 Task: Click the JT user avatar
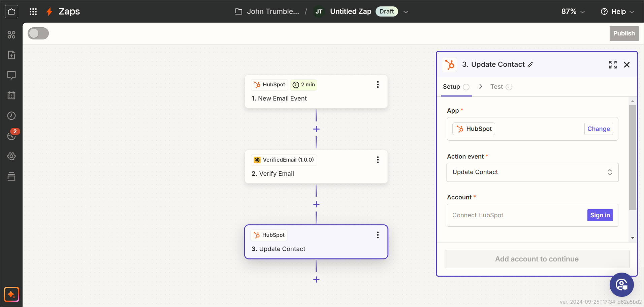pos(319,12)
